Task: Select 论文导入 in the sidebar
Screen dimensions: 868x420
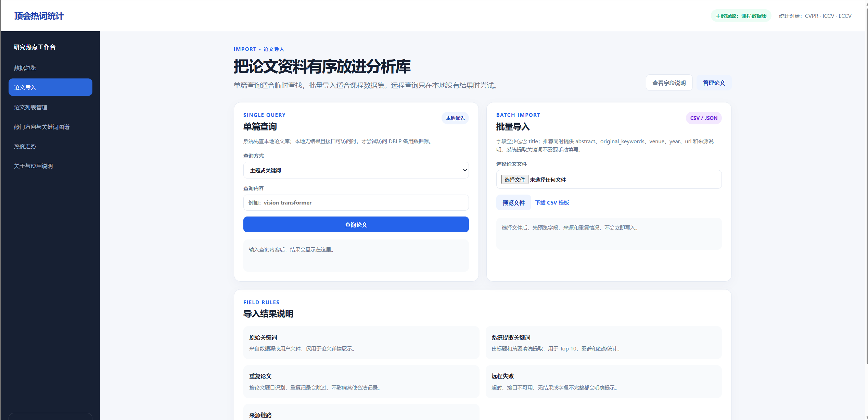Action: pyautogui.click(x=50, y=87)
